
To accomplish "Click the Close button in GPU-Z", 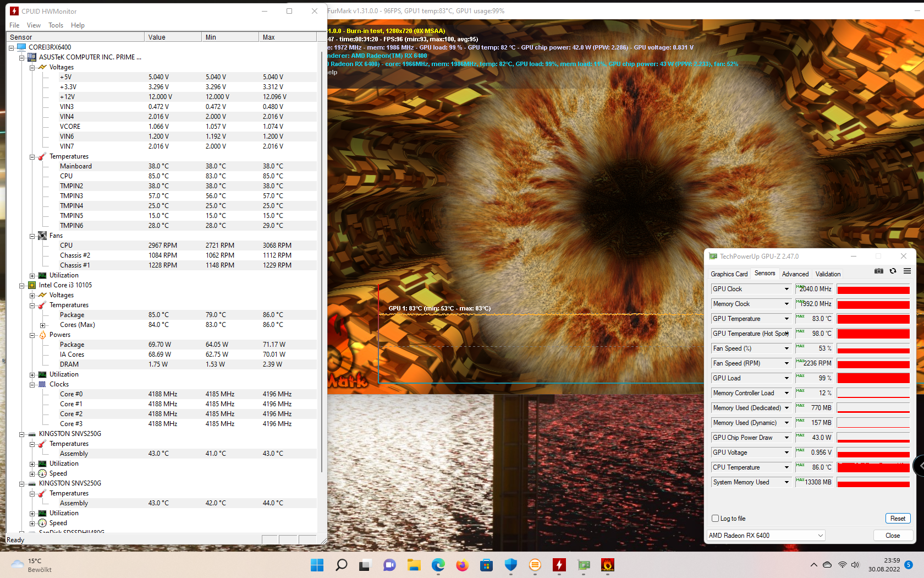I will pyautogui.click(x=893, y=536).
